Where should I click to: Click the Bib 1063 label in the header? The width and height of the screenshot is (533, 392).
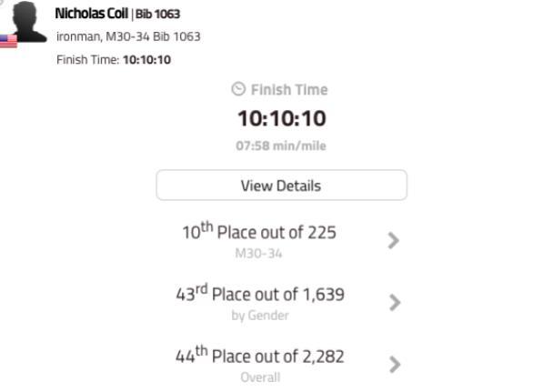(x=157, y=15)
